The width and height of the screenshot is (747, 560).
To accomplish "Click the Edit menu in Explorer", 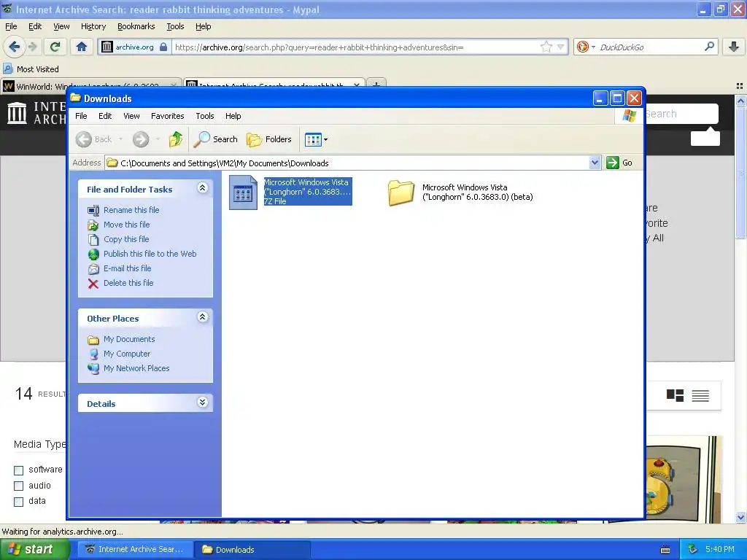I will tap(105, 116).
